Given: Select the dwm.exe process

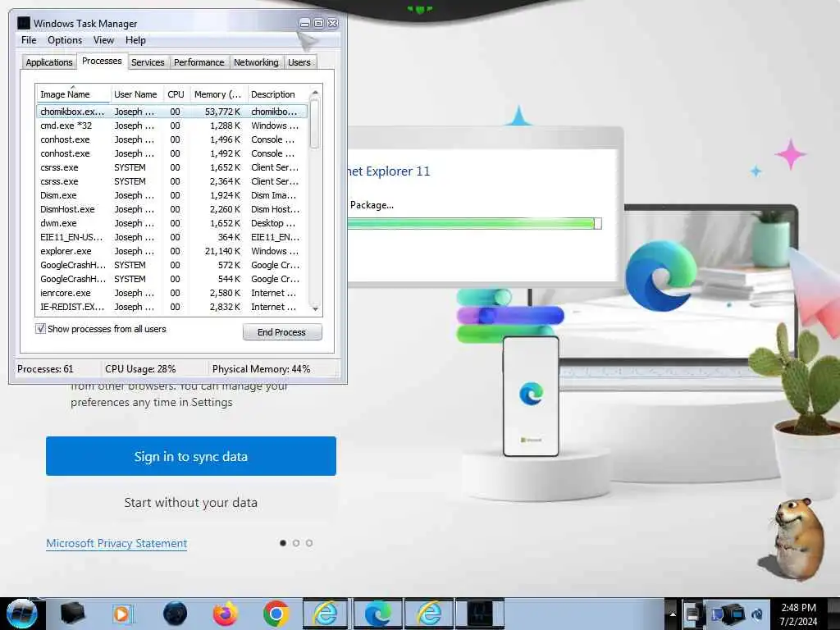Looking at the screenshot, I should tap(172, 223).
